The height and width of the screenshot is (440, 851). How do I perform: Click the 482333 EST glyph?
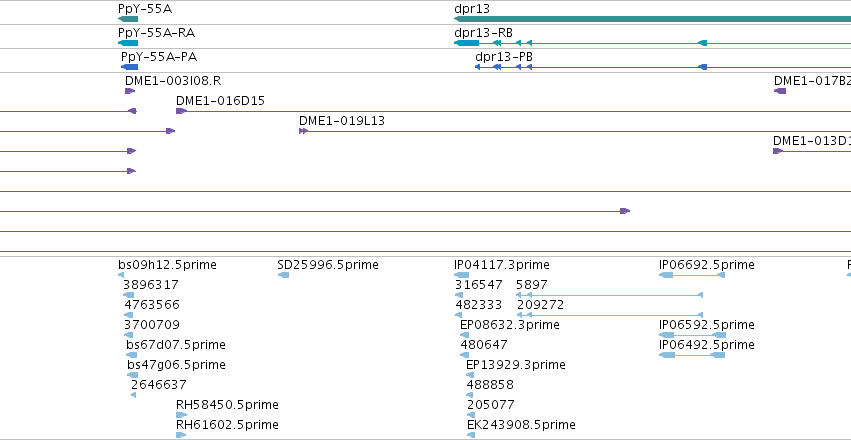pos(460,315)
